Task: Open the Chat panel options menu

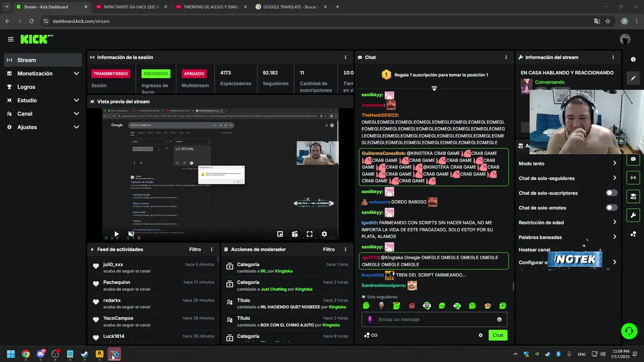Action: pyautogui.click(x=506, y=57)
